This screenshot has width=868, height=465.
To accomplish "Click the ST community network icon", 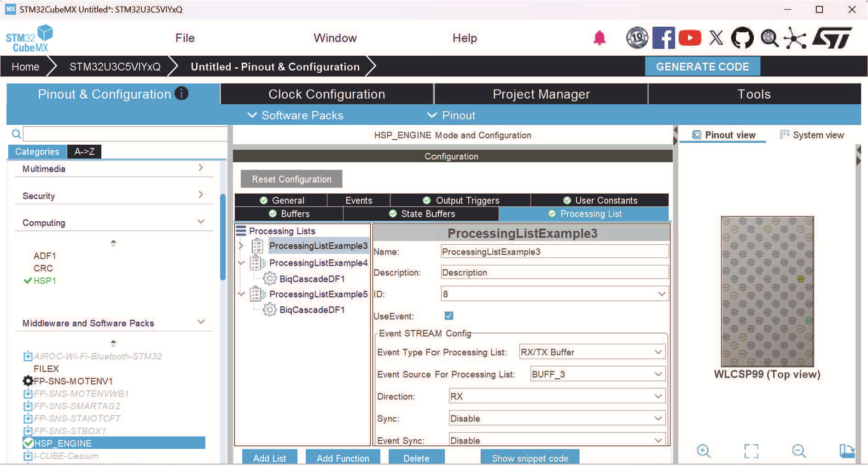I will 795,38.
